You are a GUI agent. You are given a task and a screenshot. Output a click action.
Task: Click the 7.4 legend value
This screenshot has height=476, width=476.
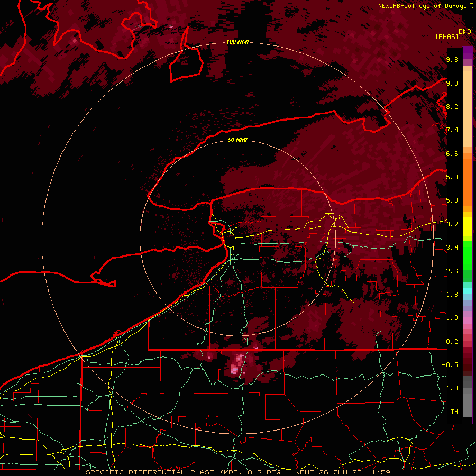pyautogui.click(x=452, y=130)
